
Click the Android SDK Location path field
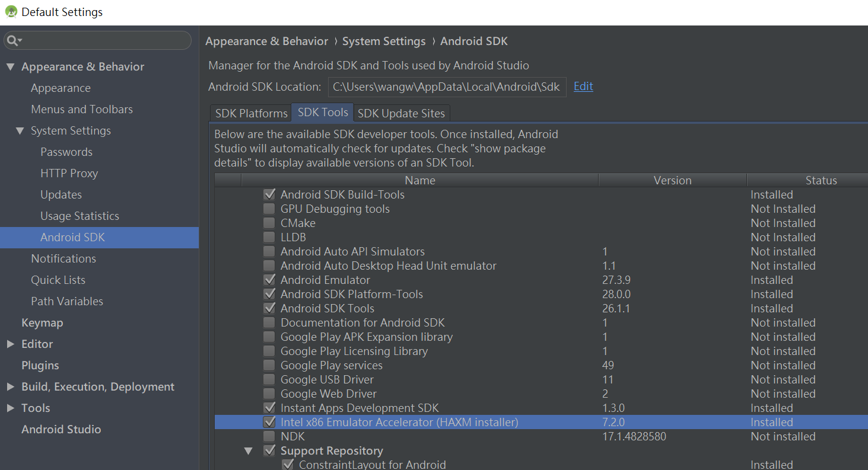point(447,87)
